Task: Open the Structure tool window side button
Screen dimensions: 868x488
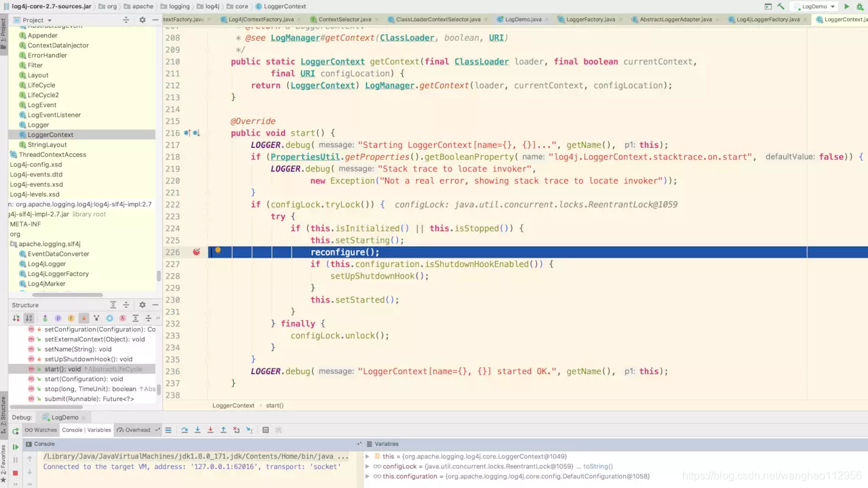Action: pyautogui.click(x=3, y=416)
